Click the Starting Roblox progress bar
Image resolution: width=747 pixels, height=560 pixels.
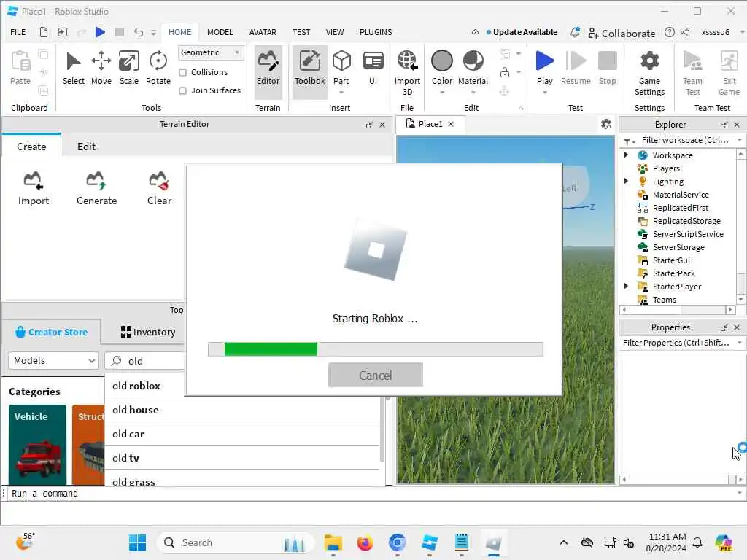376,349
